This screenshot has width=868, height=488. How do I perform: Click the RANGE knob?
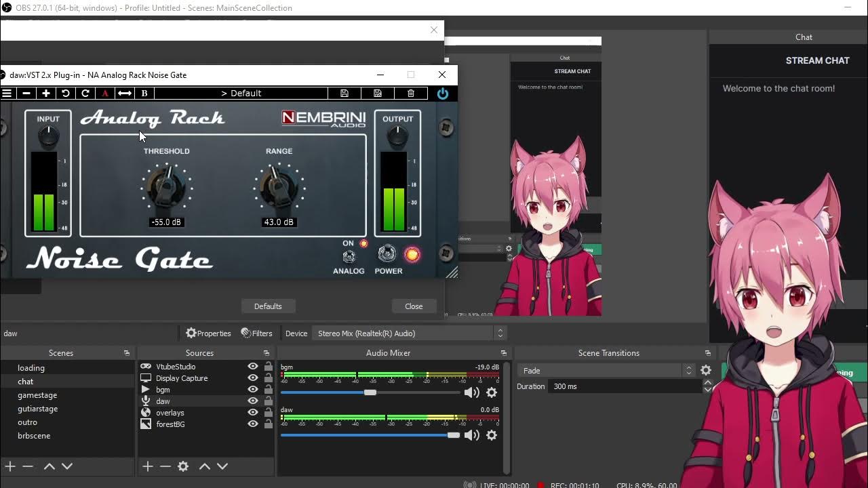click(x=279, y=188)
